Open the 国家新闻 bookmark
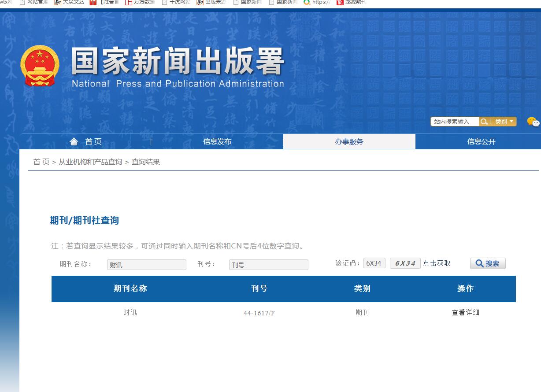The height and width of the screenshot is (392, 541). (249, 3)
